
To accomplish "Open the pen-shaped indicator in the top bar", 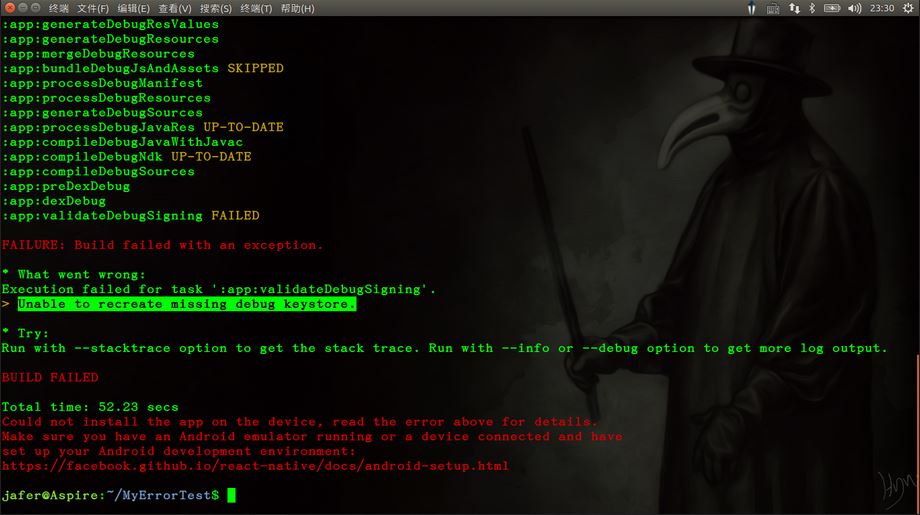I will click(751, 8).
